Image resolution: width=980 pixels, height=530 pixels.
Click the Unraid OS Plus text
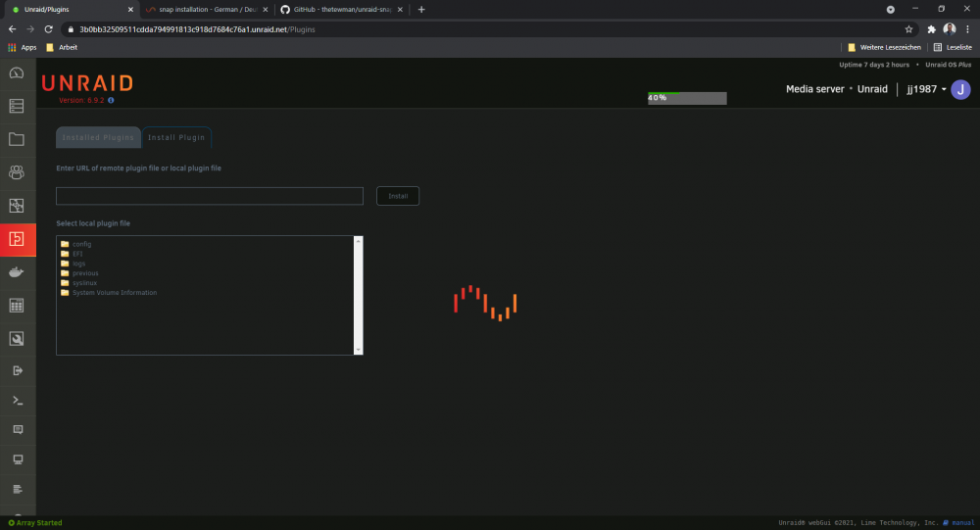pyautogui.click(x=948, y=65)
